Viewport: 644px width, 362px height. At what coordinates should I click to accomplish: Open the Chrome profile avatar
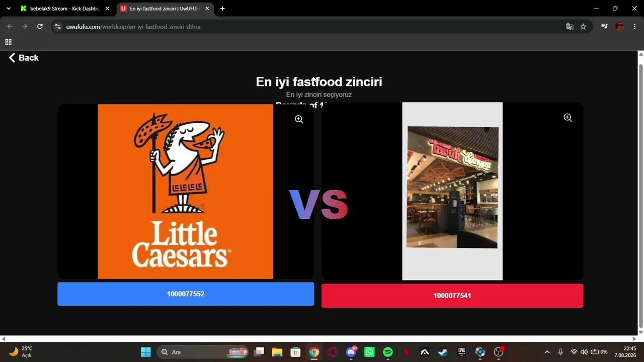[620, 27]
